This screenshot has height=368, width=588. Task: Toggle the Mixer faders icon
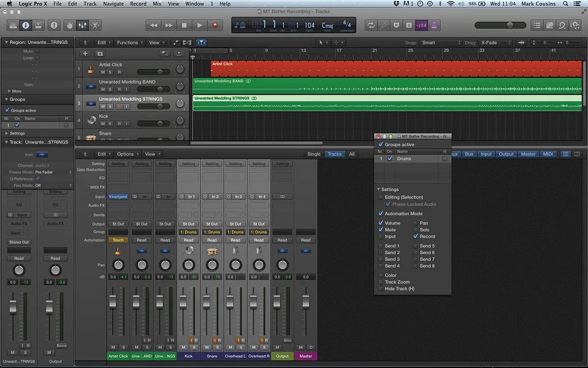click(82, 25)
